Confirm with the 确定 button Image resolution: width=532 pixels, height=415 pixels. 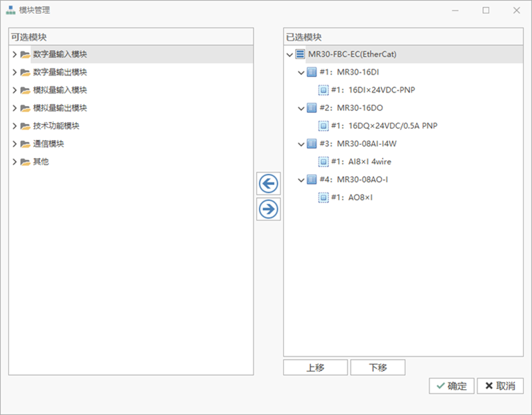[452, 386]
